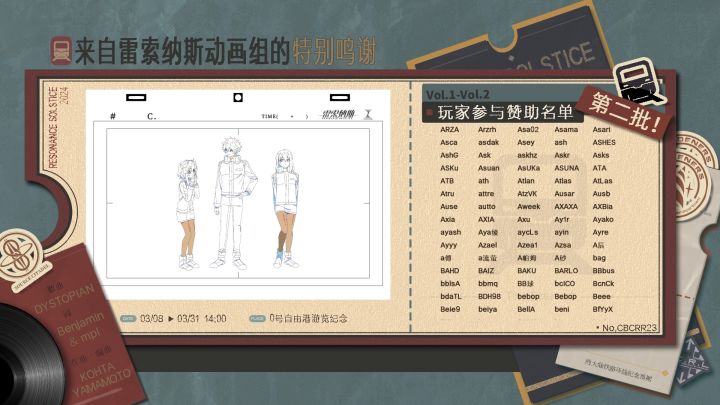This screenshot has height=405, width=720.
Task: Click the short girl covering her mouth
Action: coord(188,214)
